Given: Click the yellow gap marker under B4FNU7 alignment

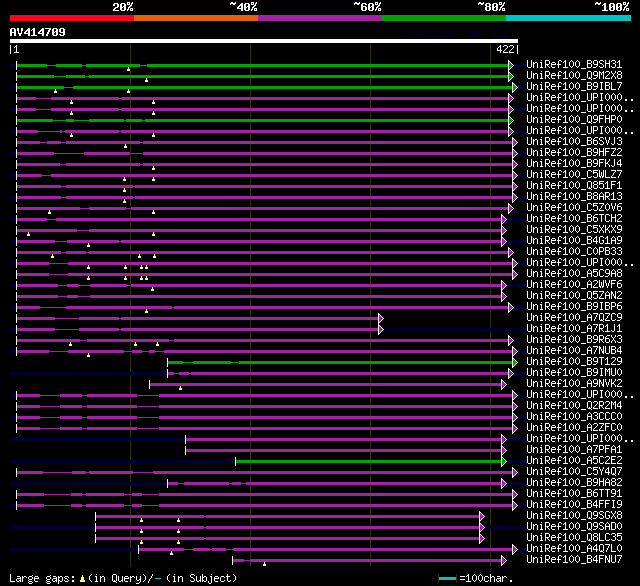Looking at the screenshot, I should 264,564.
